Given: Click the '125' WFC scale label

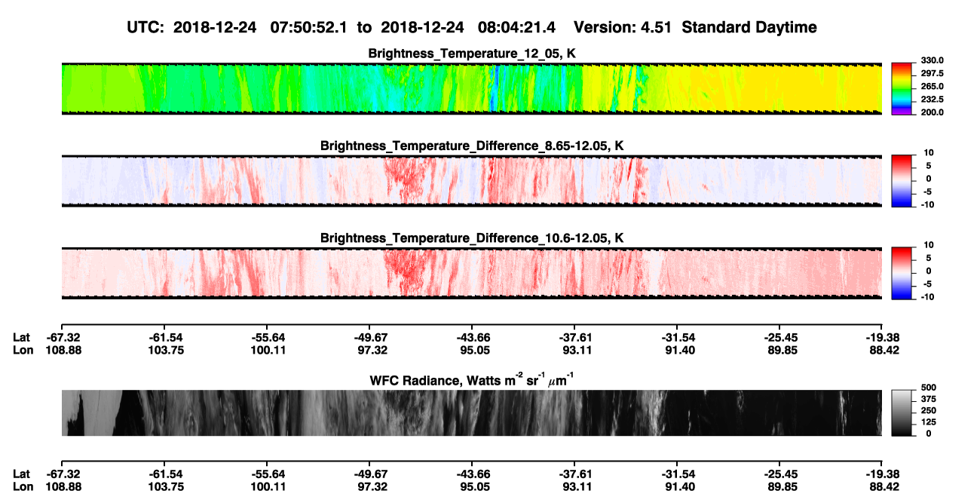Looking at the screenshot, I should (927, 422).
